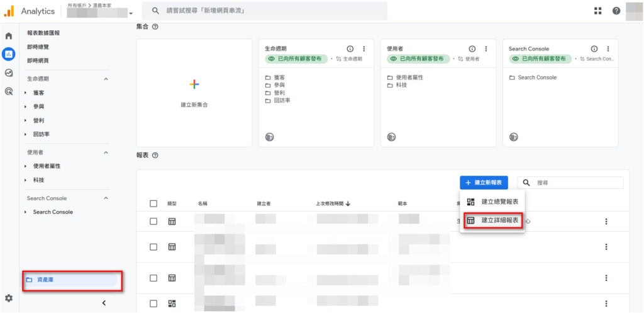Click the 建立新報表 button
This screenshot has width=644, height=313.
(x=484, y=182)
